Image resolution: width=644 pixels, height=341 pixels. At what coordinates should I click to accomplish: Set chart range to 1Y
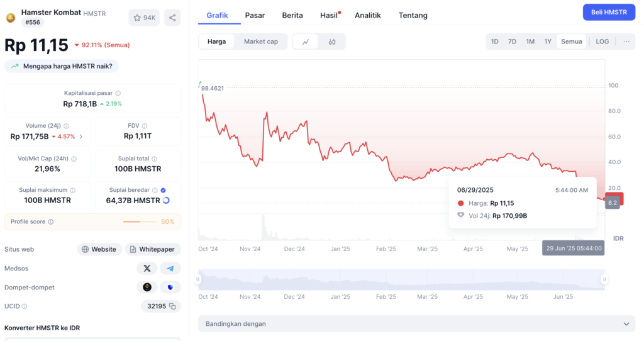point(548,42)
